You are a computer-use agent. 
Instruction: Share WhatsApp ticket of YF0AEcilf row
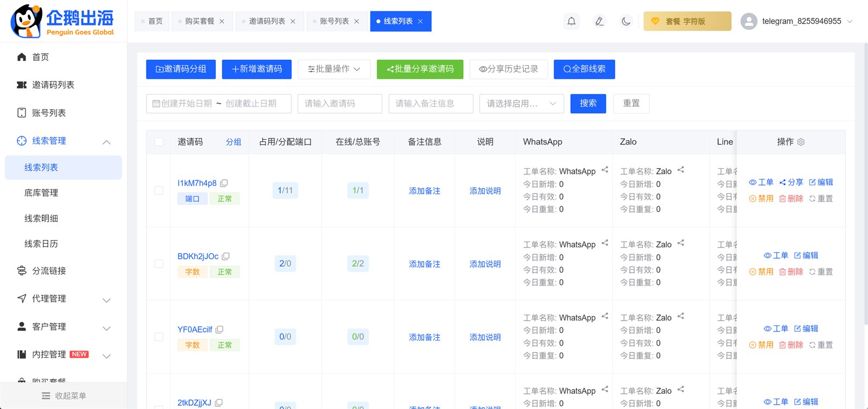click(605, 316)
